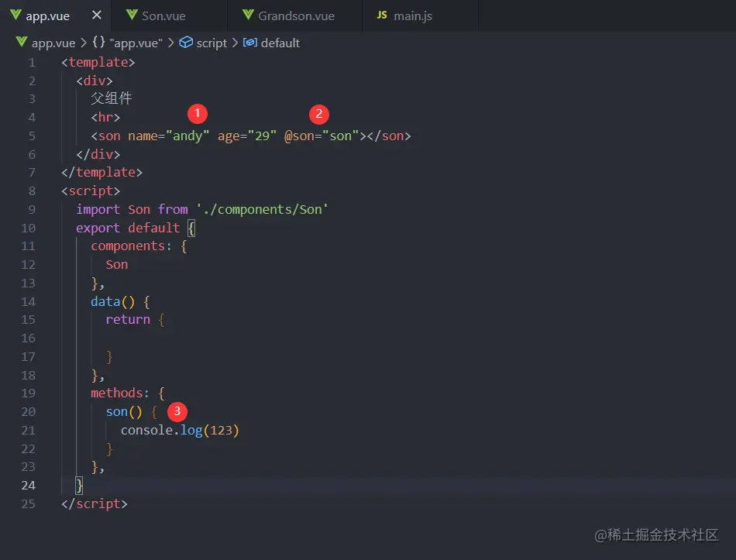Click the symbol icon before default breadcrumb
Screen dimensions: 736x560
249,43
